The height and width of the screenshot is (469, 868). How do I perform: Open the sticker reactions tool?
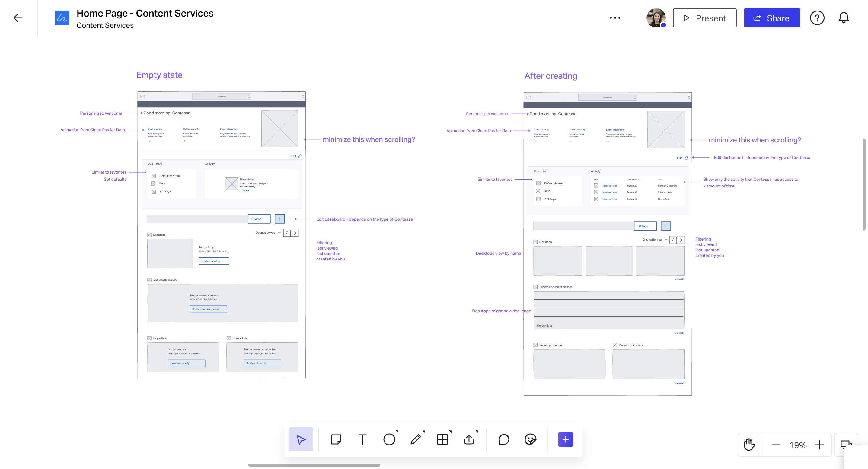coord(530,439)
